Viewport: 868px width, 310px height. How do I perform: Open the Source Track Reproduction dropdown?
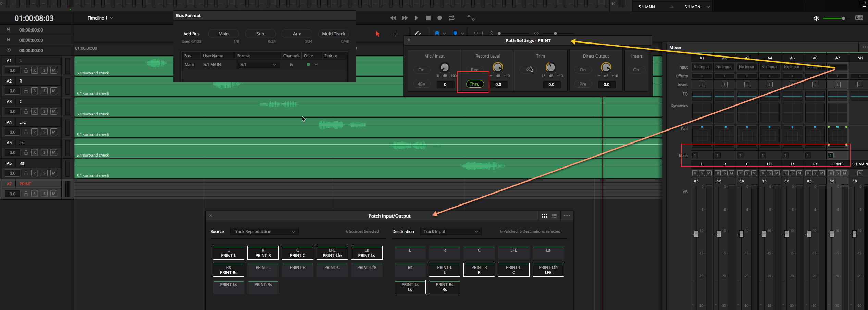coord(264,232)
